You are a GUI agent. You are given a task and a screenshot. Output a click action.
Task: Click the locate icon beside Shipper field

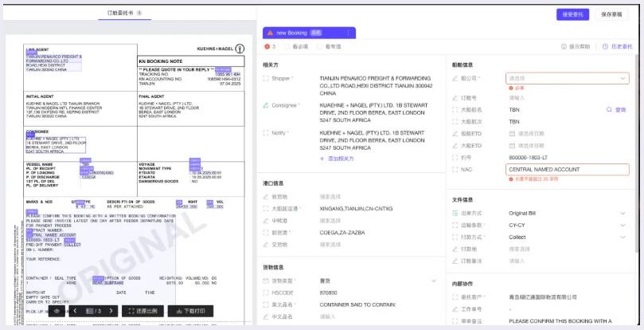point(266,79)
